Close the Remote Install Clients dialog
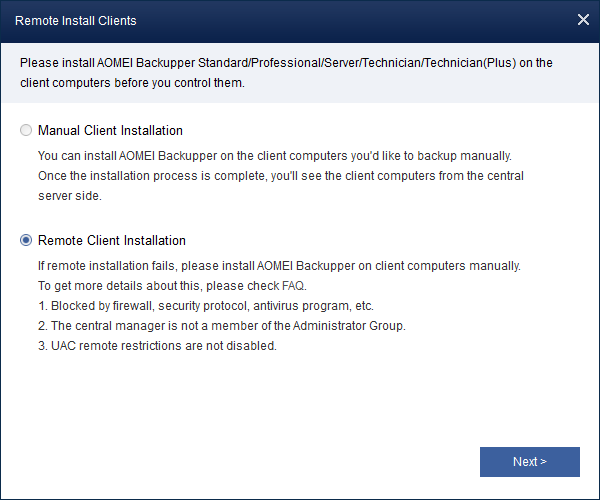The width and height of the screenshot is (600, 500). point(584,20)
